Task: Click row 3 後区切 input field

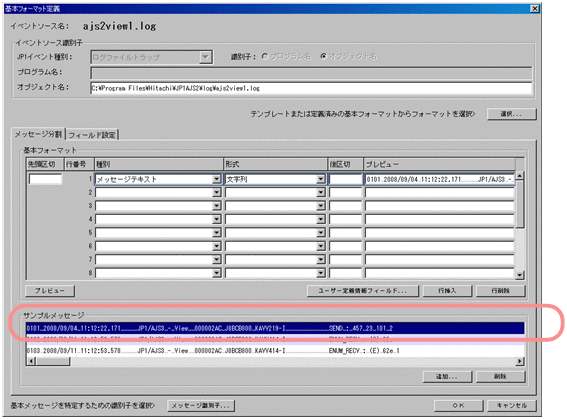Action: pyautogui.click(x=345, y=206)
